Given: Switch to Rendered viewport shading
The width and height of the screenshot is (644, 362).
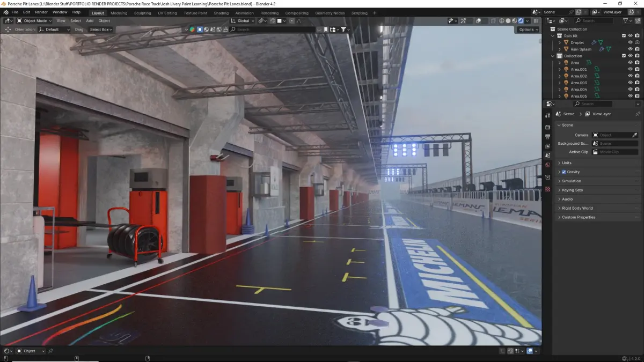Looking at the screenshot, I should (x=521, y=21).
